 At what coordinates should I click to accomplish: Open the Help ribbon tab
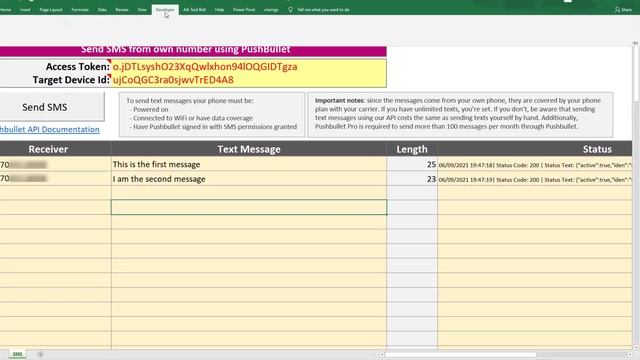coord(219,9)
